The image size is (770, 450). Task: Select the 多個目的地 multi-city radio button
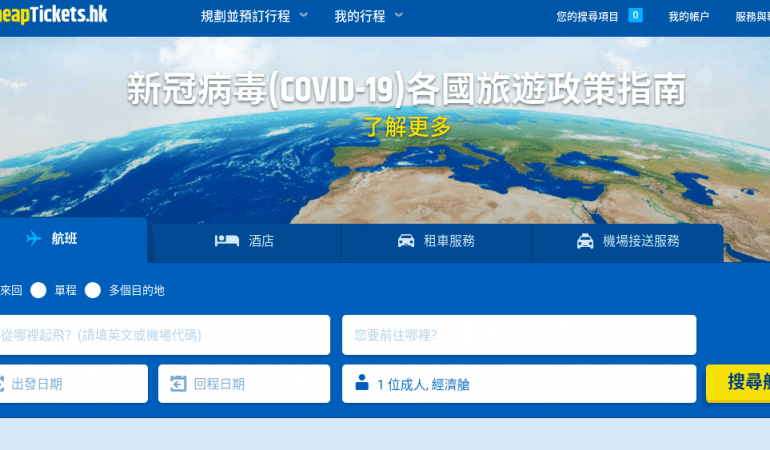point(93,290)
